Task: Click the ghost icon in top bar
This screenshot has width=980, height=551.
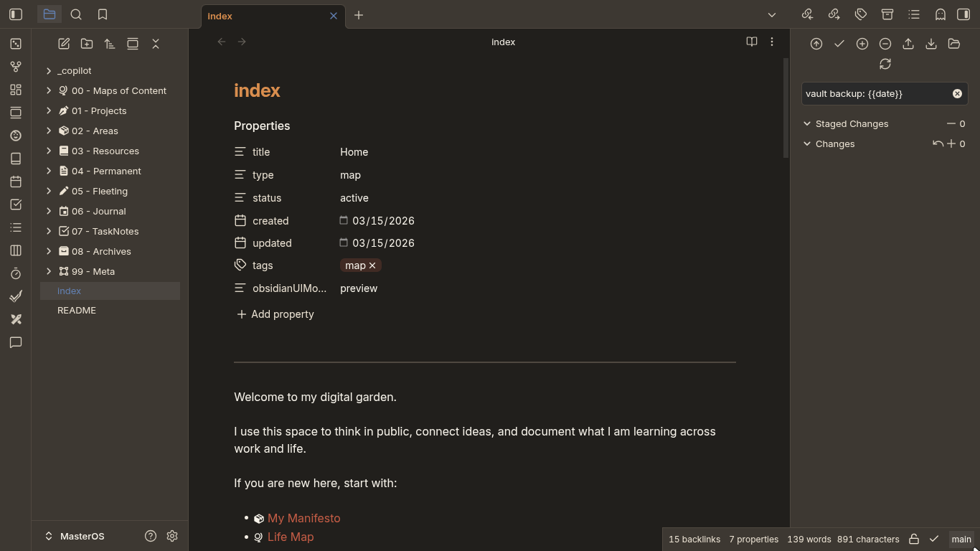Action: tap(941, 14)
